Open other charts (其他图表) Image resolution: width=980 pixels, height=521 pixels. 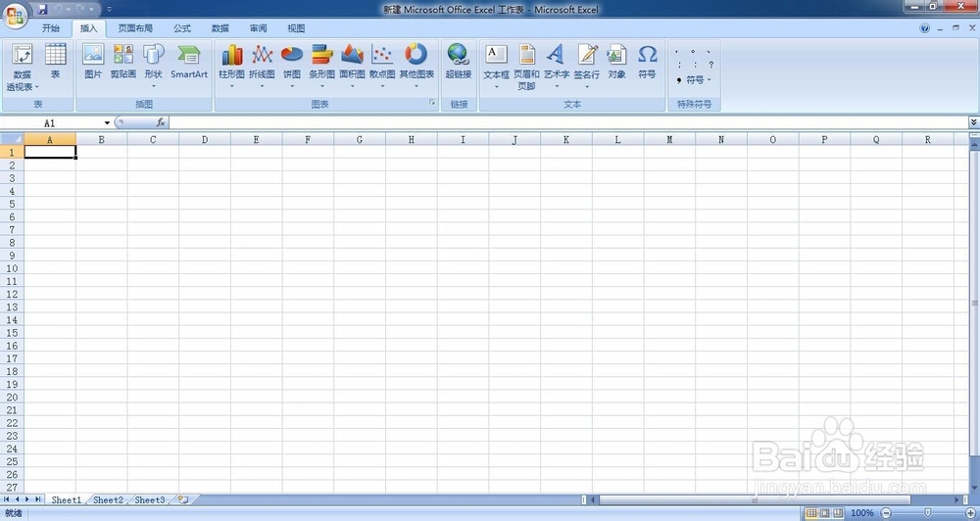[416, 66]
